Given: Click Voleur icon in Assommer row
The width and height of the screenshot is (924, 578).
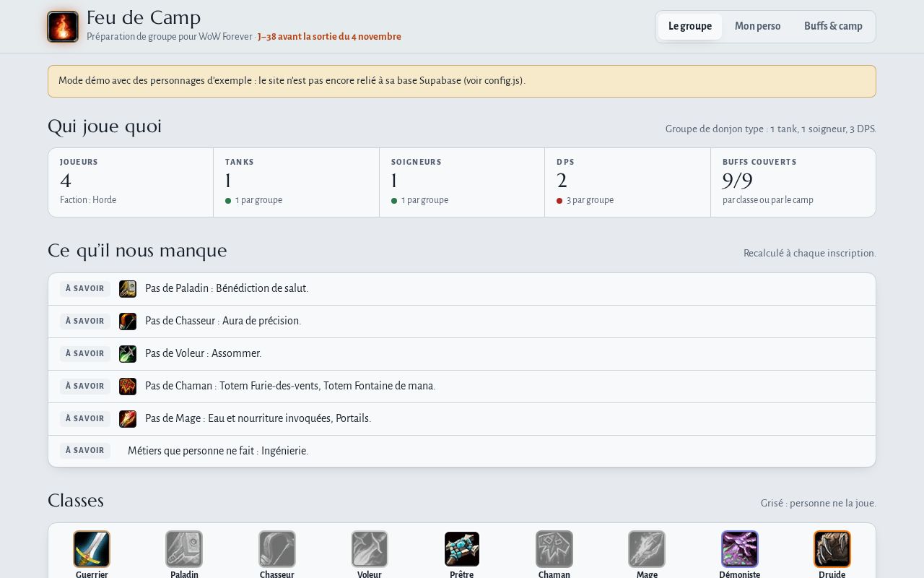Looking at the screenshot, I should pos(128,354).
